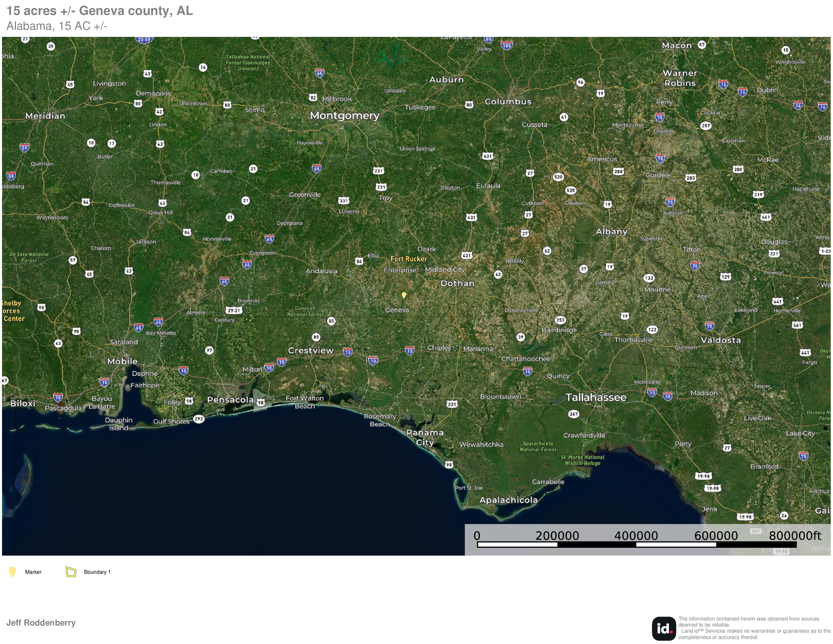
Task: Click the I-65 shield near Evergreen
Action: pos(247,264)
